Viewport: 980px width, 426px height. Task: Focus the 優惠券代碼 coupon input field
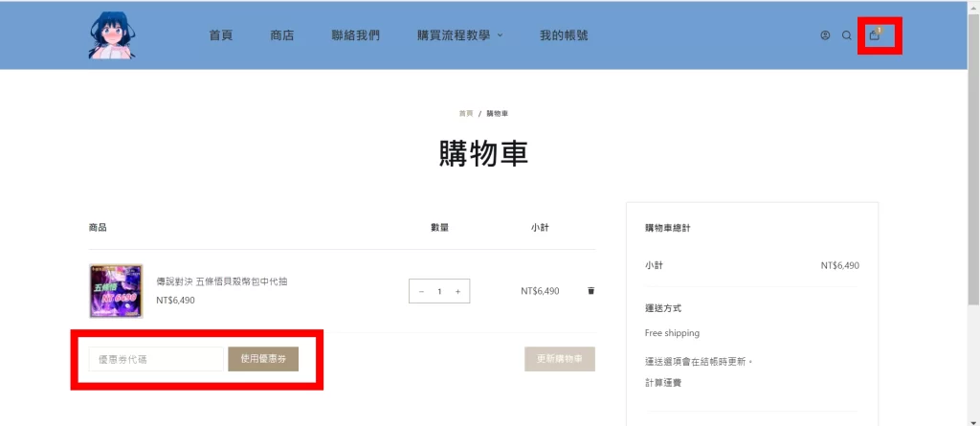click(156, 359)
